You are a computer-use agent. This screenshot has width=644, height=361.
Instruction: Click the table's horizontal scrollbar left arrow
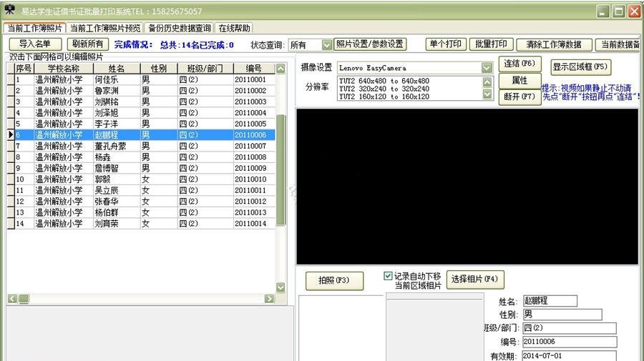[x=12, y=299]
